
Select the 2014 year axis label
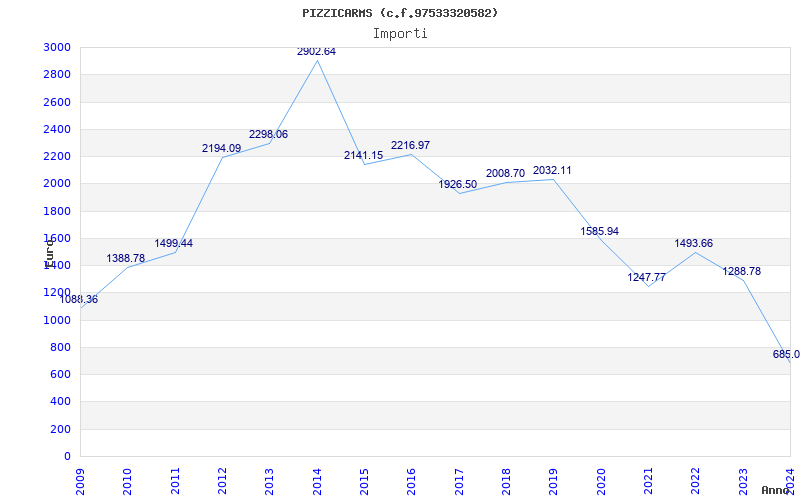(x=316, y=481)
